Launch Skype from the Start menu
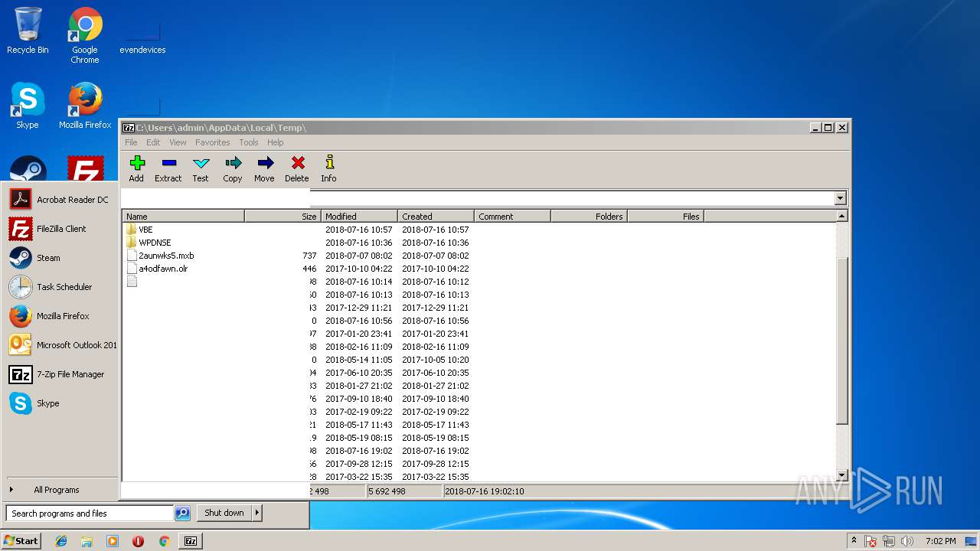 pyautogui.click(x=61, y=403)
